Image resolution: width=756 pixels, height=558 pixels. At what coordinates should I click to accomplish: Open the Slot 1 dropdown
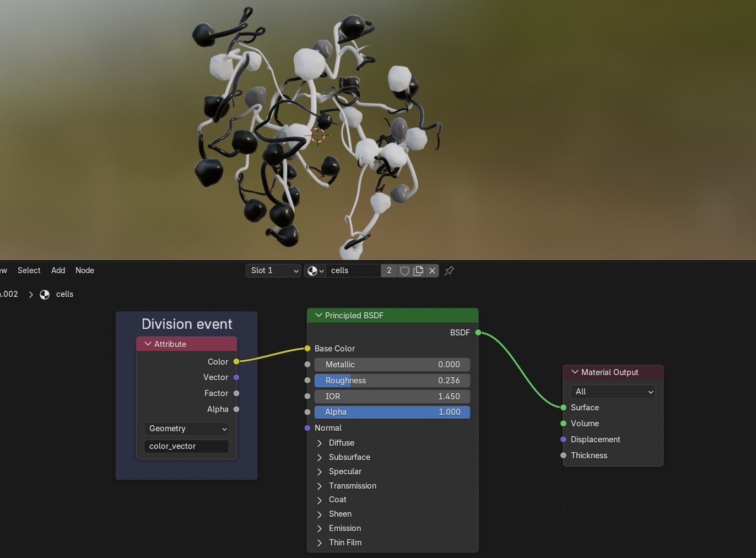coord(273,270)
